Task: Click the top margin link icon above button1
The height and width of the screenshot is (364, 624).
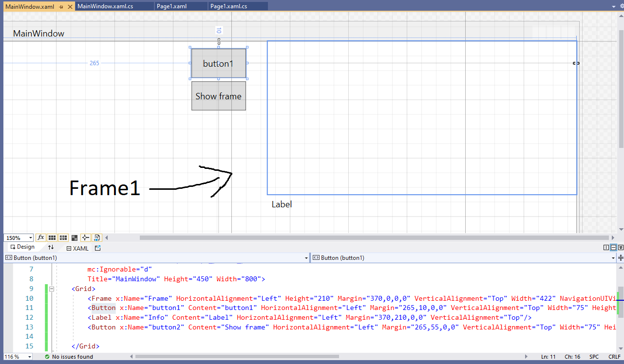Action: click(219, 41)
